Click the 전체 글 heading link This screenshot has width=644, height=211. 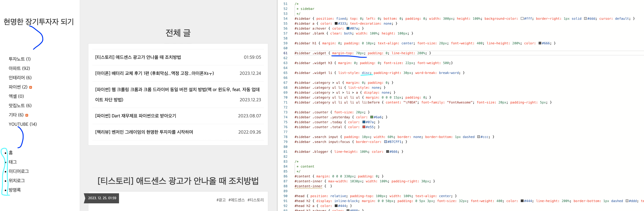(178, 33)
